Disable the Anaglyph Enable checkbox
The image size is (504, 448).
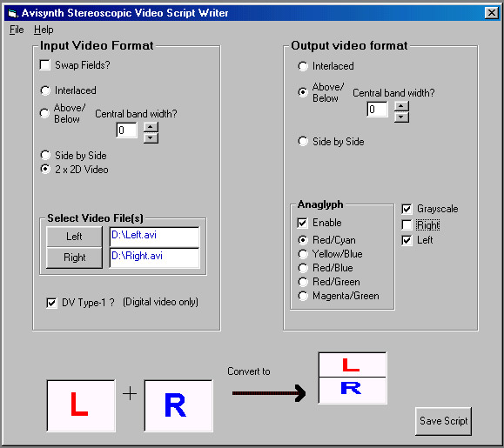click(302, 223)
